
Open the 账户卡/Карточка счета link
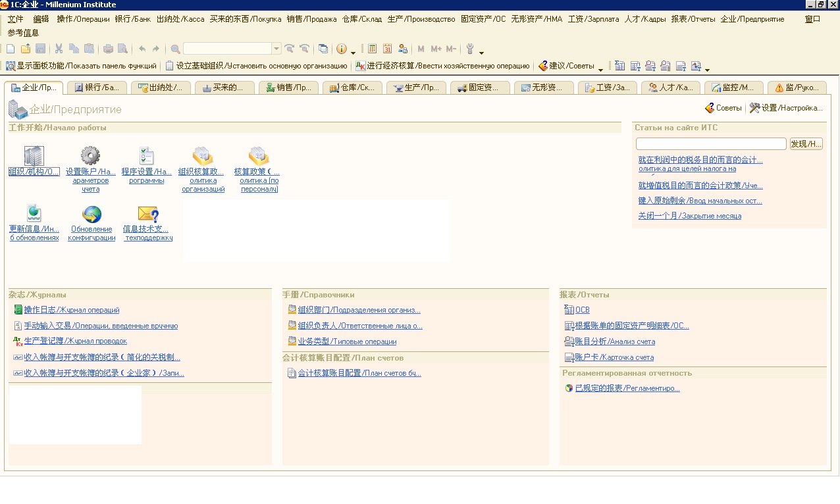(x=614, y=357)
